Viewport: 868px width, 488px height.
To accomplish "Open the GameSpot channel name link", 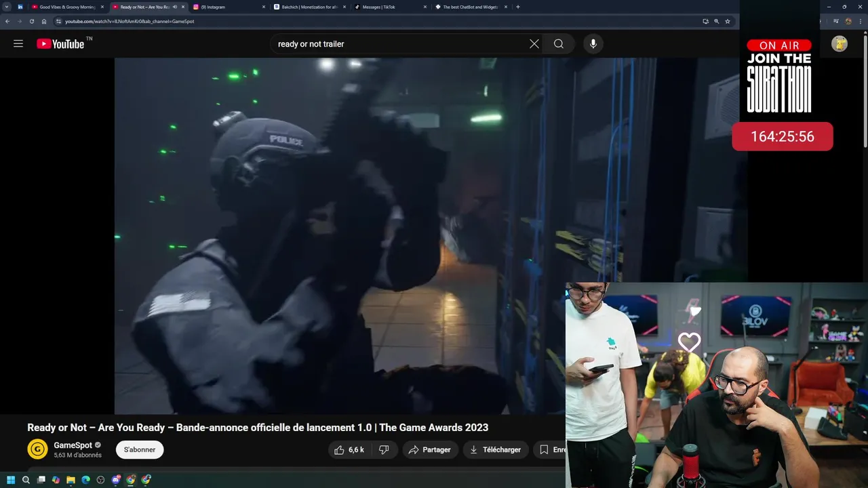I will click(x=73, y=445).
